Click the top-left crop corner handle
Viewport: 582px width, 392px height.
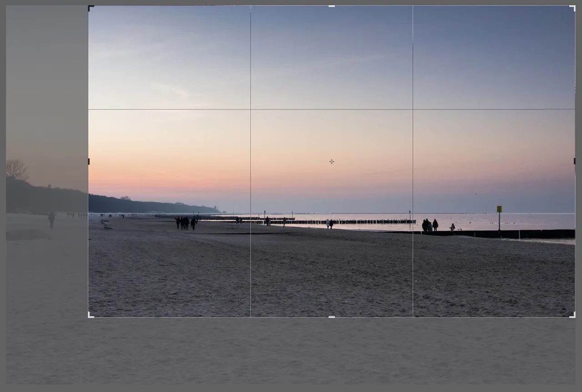89,6
